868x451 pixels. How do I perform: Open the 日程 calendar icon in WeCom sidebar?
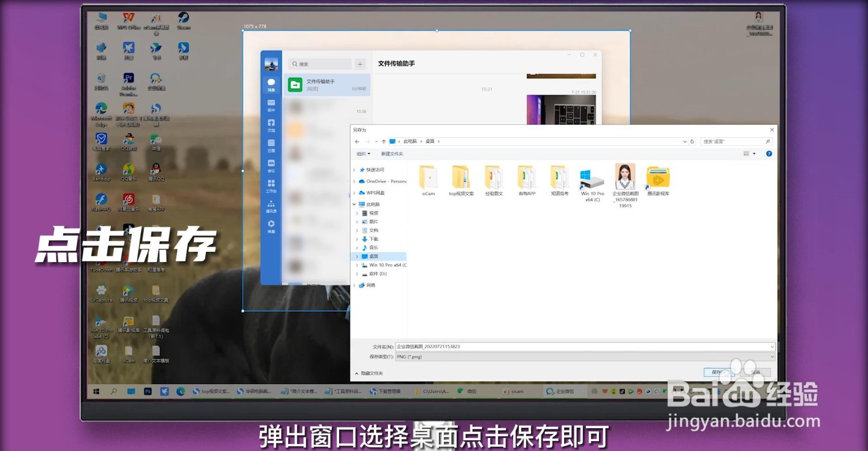(271, 145)
